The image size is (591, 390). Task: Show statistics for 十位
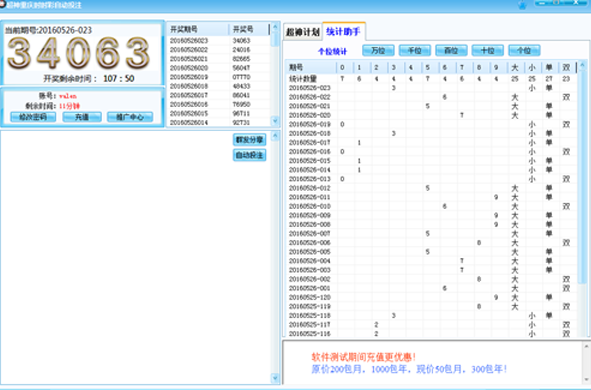(488, 50)
